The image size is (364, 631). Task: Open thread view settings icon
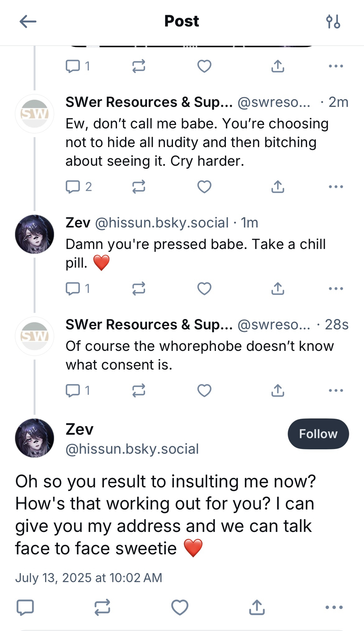(x=333, y=22)
